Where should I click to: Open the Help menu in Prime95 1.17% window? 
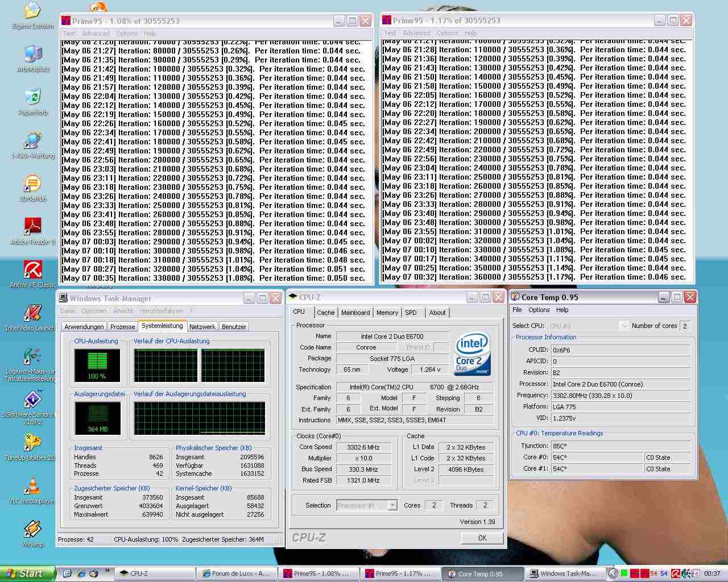tap(470, 33)
